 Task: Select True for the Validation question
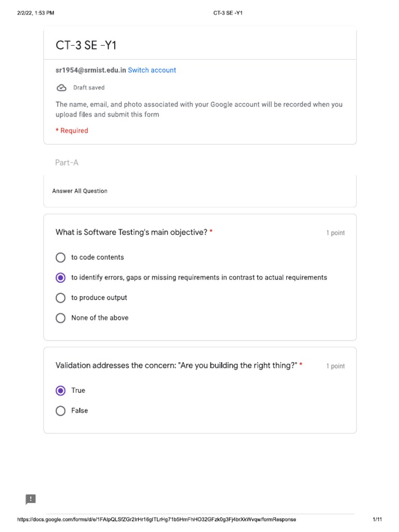click(x=61, y=391)
